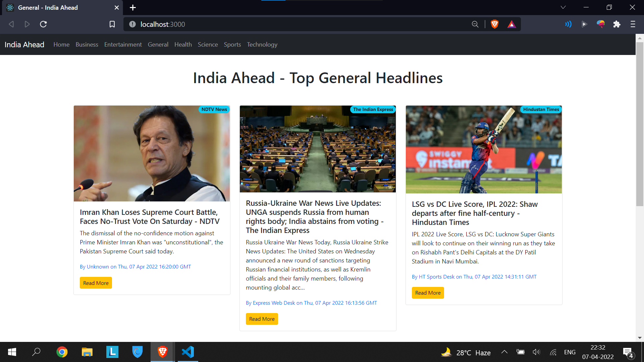Show hidden system tray icons
The image size is (644, 362).
point(504,352)
